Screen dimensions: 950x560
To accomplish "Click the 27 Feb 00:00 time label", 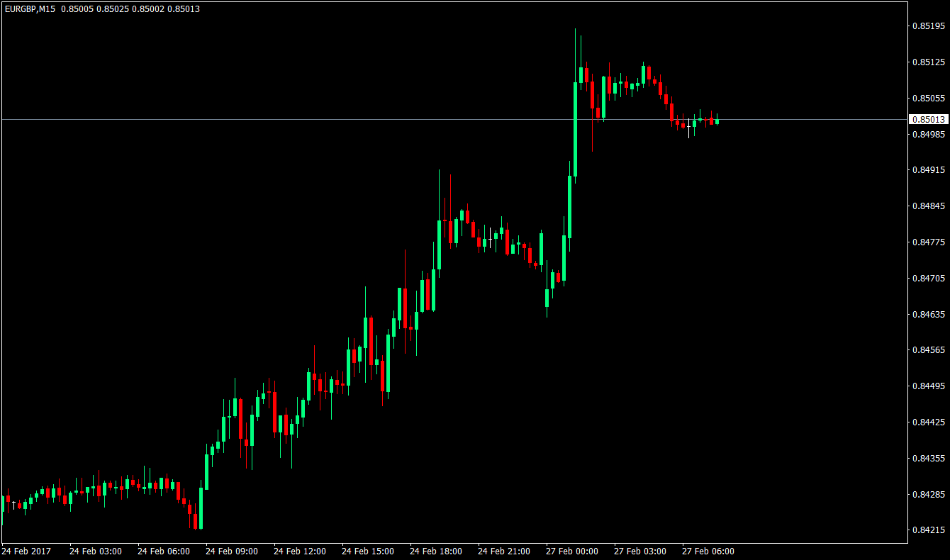I will point(572,551).
